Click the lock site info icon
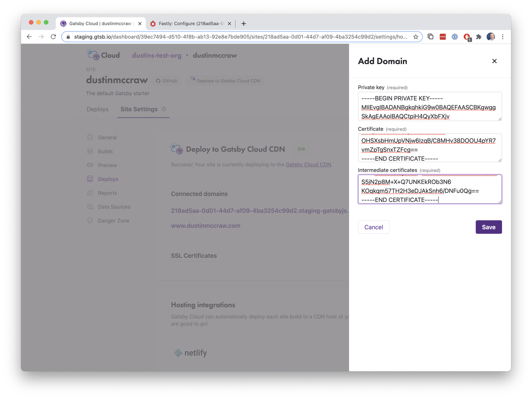Viewport: 532px width, 399px height. pyautogui.click(x=68, y=37)
